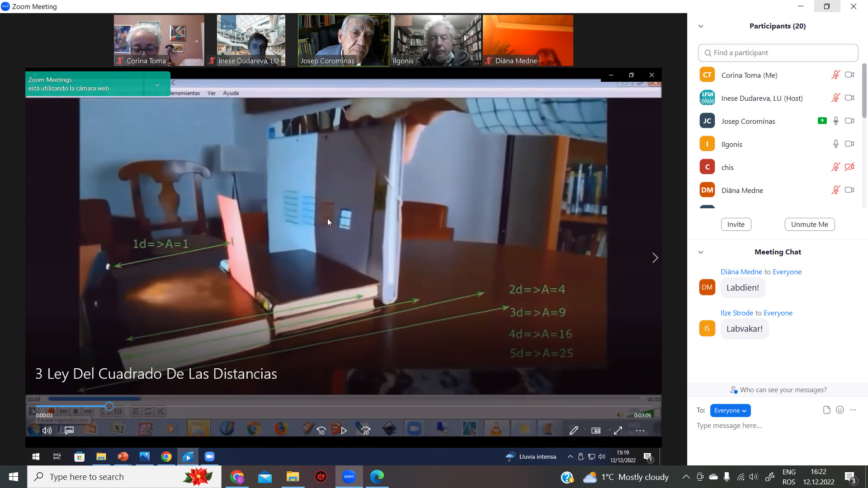Select Diāna Medne video thumbnail
The image size is (868, 488).
[528, 41]
